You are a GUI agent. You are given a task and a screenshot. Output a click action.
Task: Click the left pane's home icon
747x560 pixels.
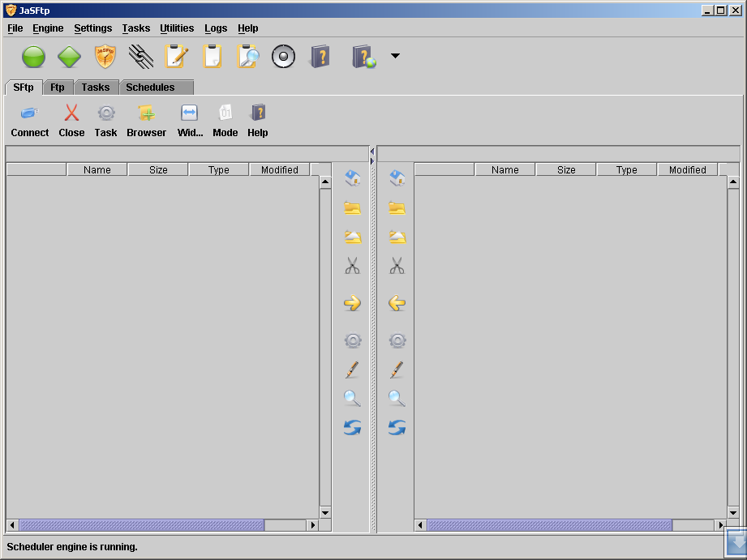point(353,178)
